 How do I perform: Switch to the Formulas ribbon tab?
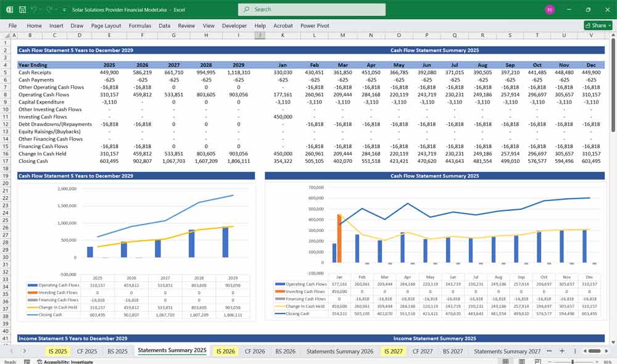click(x=140, y=25)
